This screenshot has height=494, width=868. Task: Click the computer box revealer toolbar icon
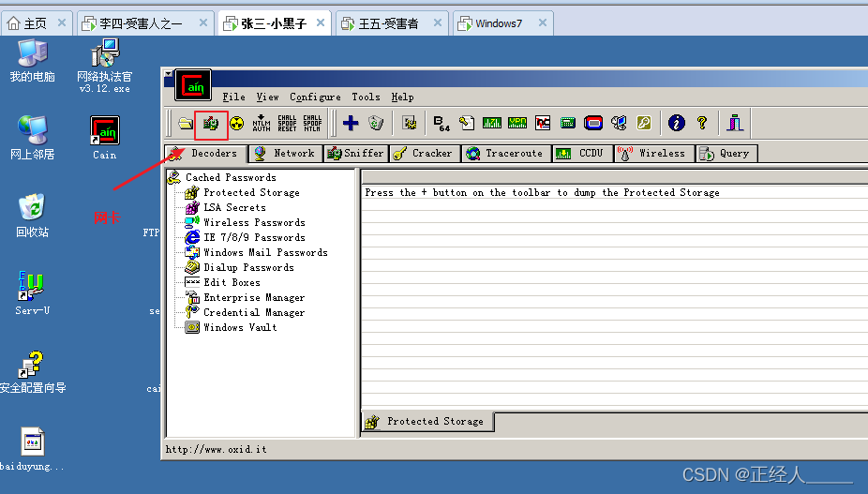[619, 123]
